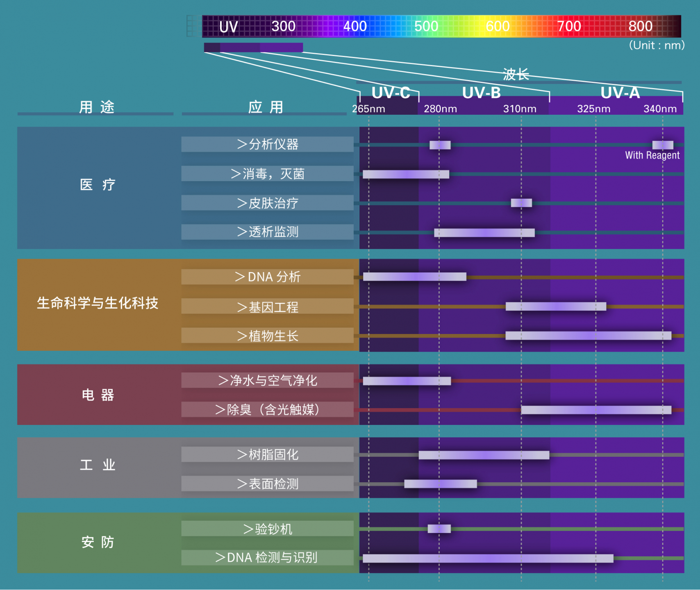Select the >消毒，灭菌 application row label

[x=267, y=174]
